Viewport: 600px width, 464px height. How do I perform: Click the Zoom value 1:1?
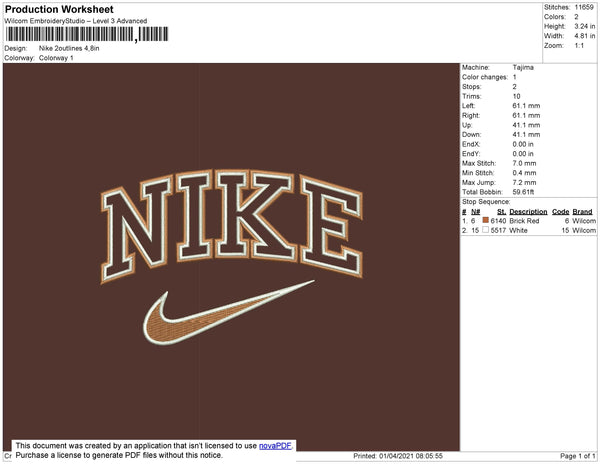(579, 46)
